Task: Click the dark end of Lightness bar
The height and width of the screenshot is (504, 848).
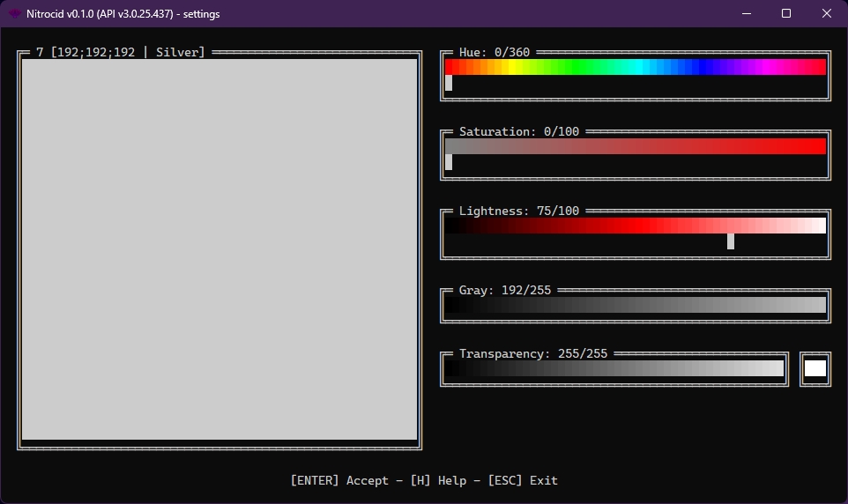Action: (451, 226)
